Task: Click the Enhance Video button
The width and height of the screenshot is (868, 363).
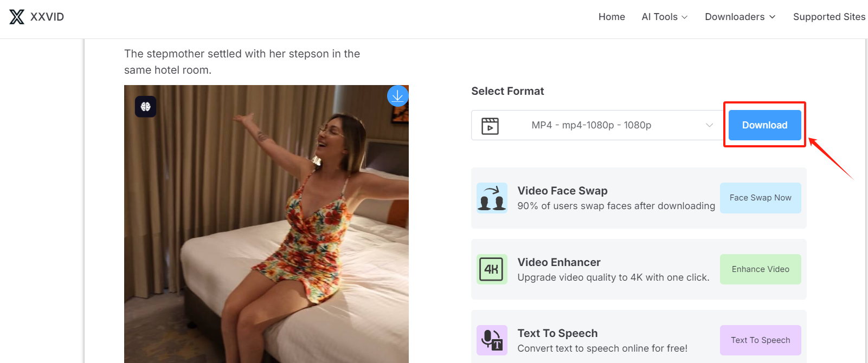Action: coord(760,269)
